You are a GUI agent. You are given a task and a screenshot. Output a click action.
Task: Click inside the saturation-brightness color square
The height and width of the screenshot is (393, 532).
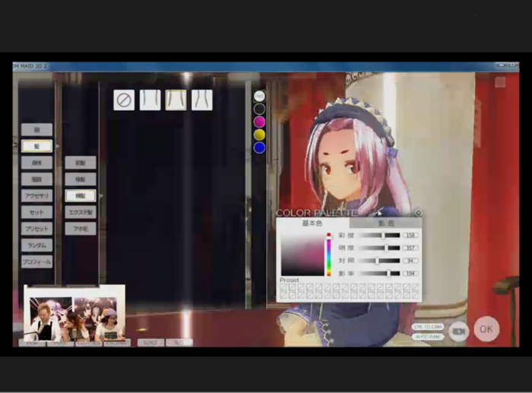click(302, 255)
